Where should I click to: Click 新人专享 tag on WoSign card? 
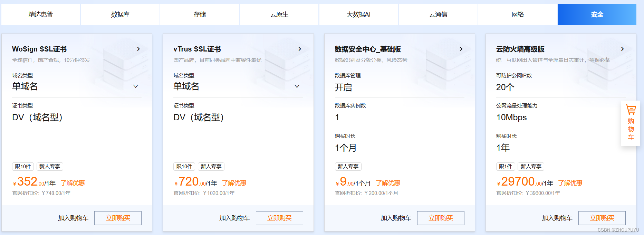tap(50, 167)
